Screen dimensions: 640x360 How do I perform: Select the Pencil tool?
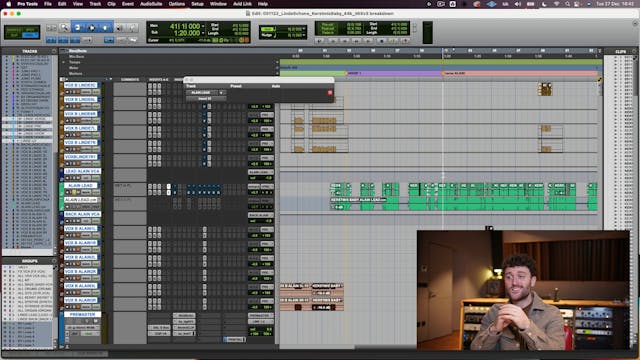[x=133, y=28]
